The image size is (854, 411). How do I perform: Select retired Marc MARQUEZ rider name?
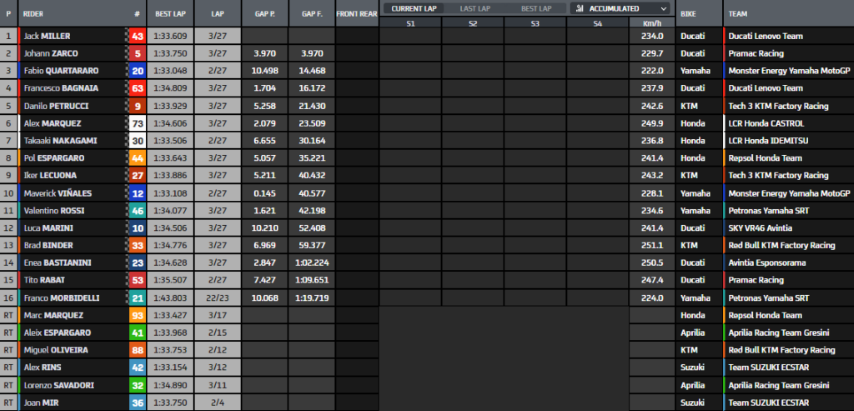(53, 315)
